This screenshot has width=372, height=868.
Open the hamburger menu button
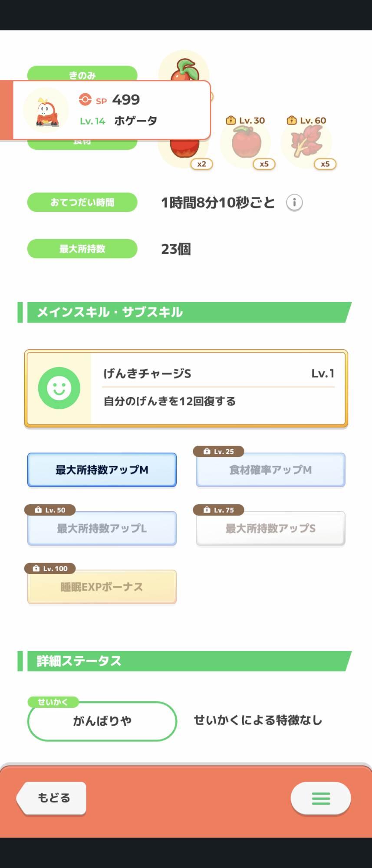(321, 798)
